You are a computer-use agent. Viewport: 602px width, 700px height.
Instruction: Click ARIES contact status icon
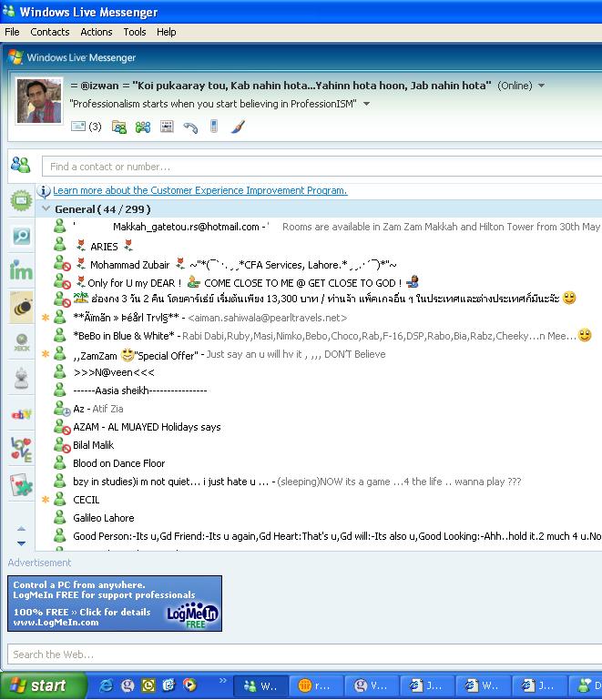coord(60,245)
